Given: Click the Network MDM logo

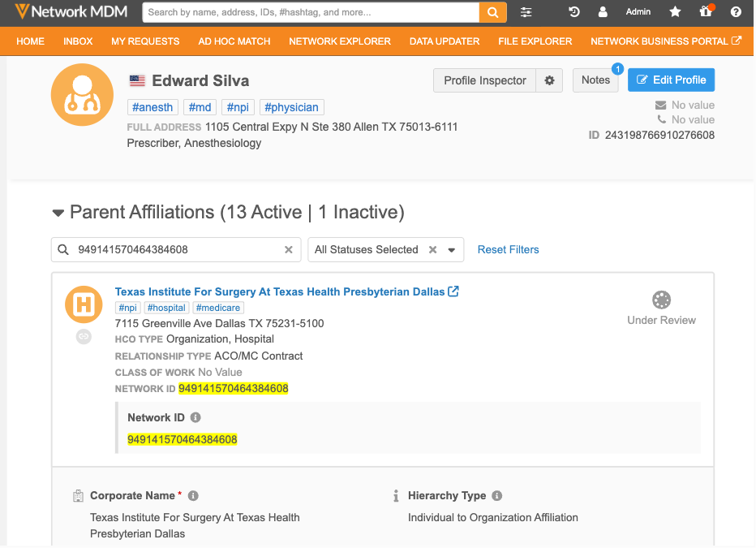Looking at the screenshot, I should 71,11.
